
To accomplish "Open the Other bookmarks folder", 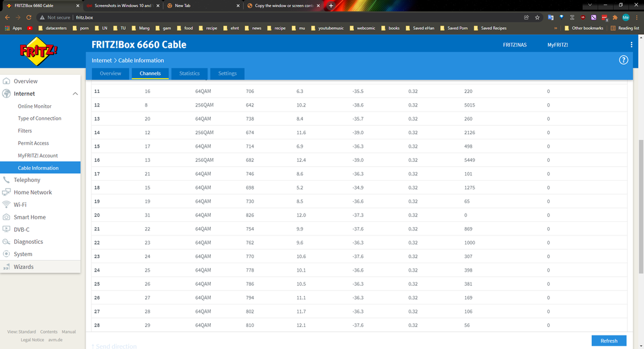I will (x=583, y=28).
